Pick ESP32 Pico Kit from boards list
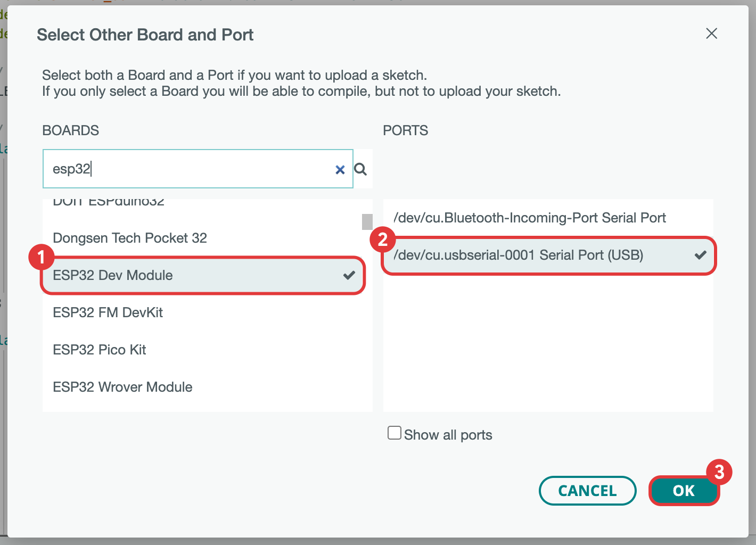This screenshot has width=756, height=545. pos(100,350)
